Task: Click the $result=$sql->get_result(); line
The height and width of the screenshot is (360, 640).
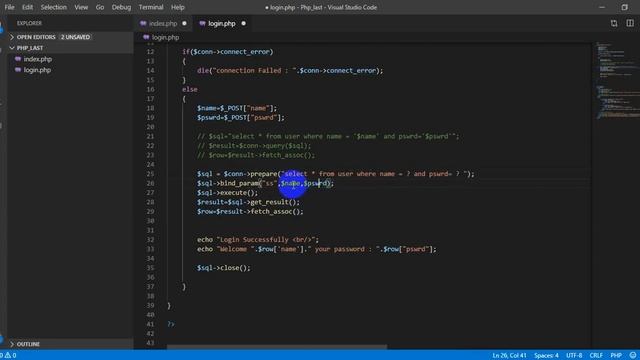Action: click(248, 202)
